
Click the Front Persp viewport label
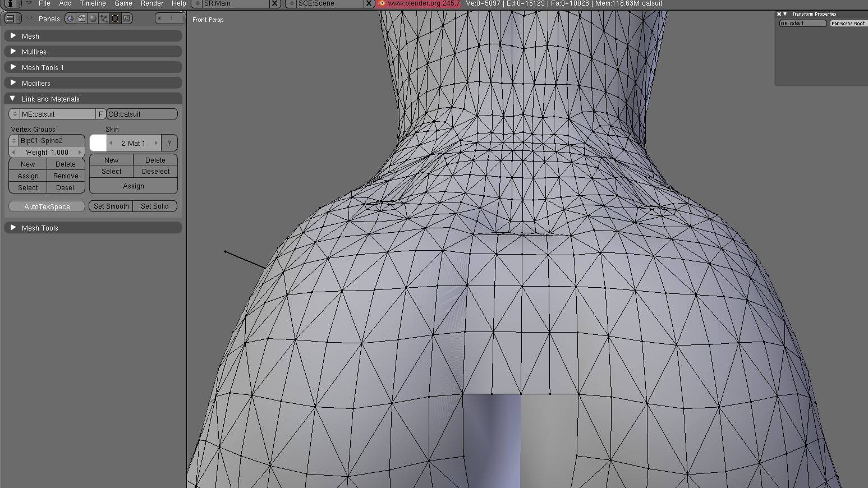(208, 20)
